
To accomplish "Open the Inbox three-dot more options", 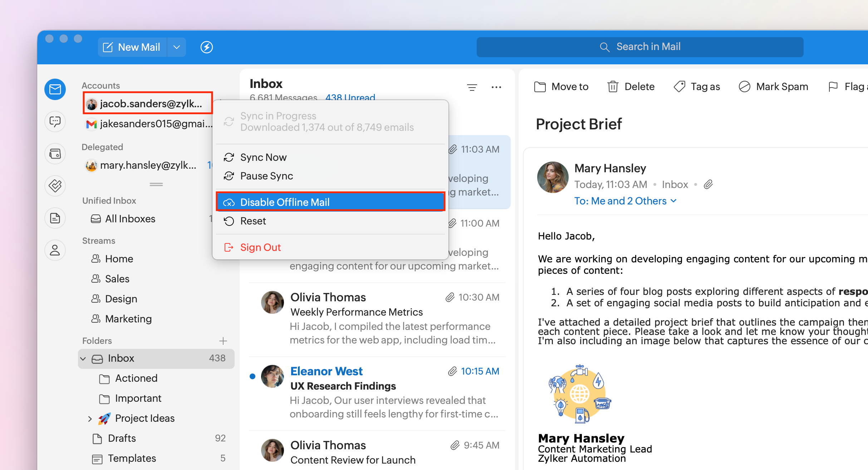I will pos(496,87).
